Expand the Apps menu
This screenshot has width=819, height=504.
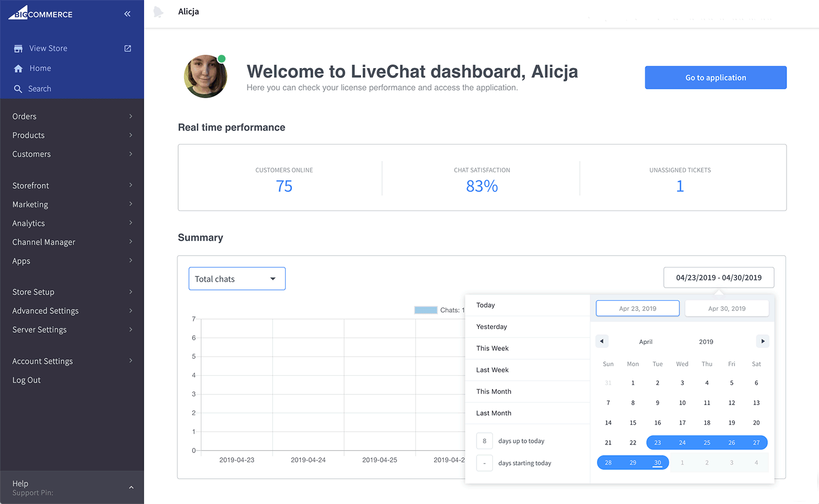[72, 261]
